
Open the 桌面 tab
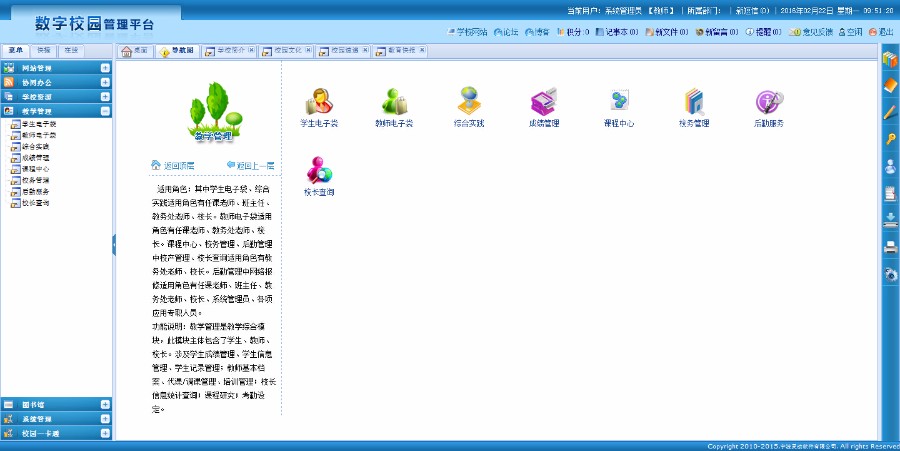point(135,51)
